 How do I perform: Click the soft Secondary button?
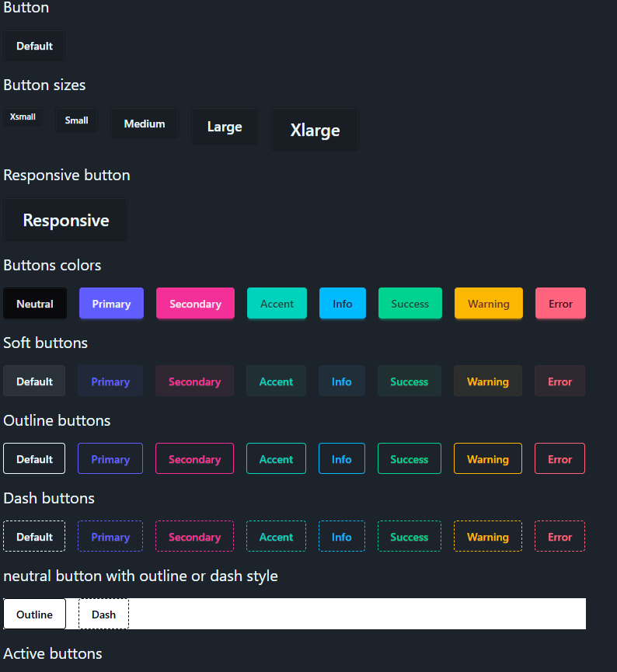click(195, 381)
